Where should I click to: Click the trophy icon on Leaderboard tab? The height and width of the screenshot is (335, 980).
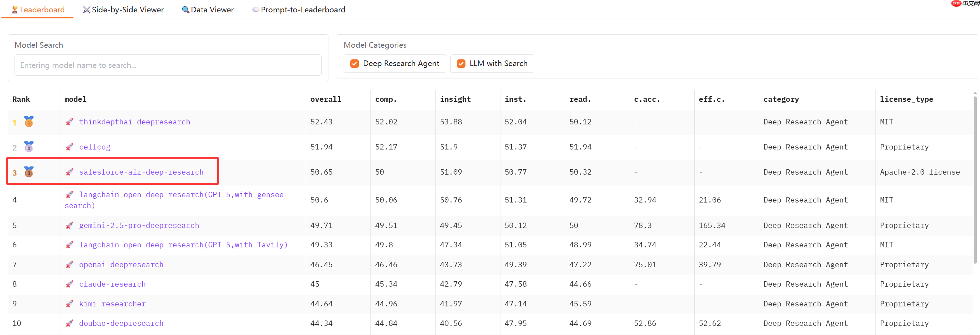(x=14, y=10)
